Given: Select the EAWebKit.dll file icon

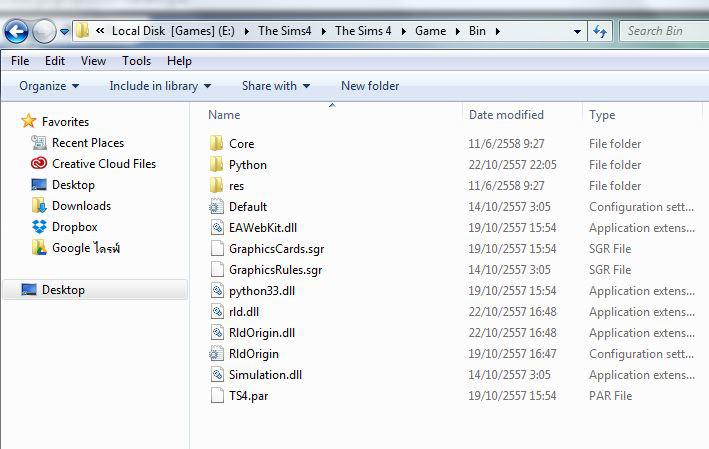Looking at the screenshot, I should pyautogui.click(x=217, y=227).
